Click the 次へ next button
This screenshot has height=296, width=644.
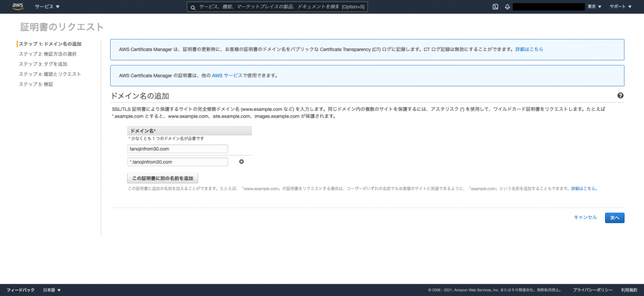[x=614, y=218]
